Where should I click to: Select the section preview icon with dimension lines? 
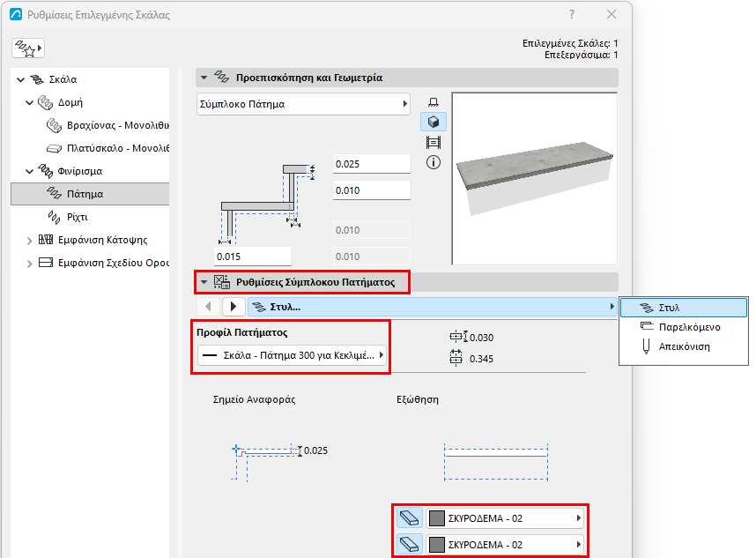(433, 142)
